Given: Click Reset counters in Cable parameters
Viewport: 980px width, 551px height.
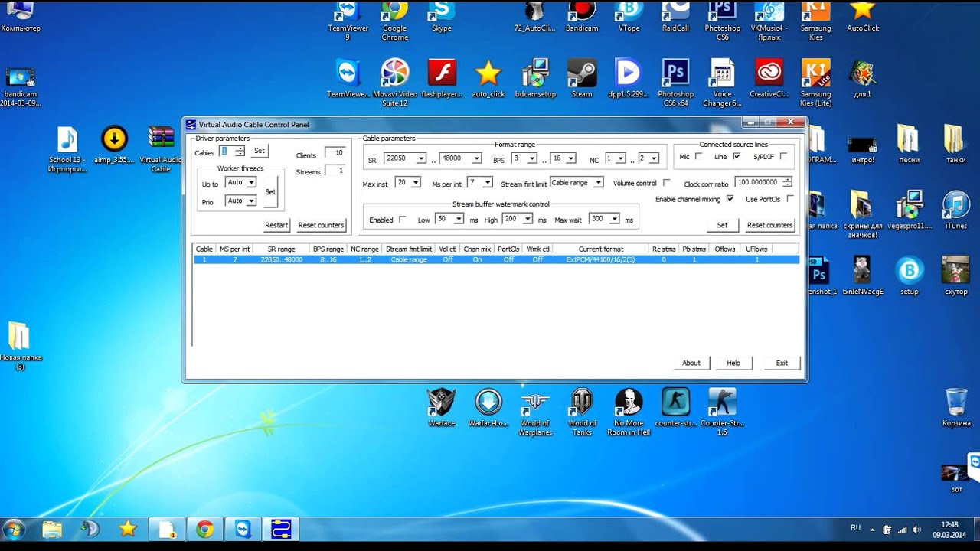Looking at the screenshot, I should 769,225.
